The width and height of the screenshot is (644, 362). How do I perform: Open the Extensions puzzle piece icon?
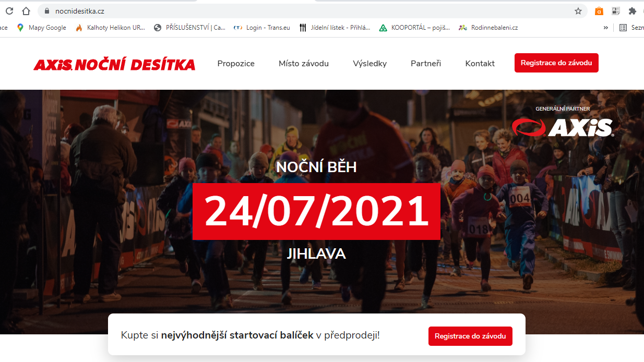[x=633, y=11]
